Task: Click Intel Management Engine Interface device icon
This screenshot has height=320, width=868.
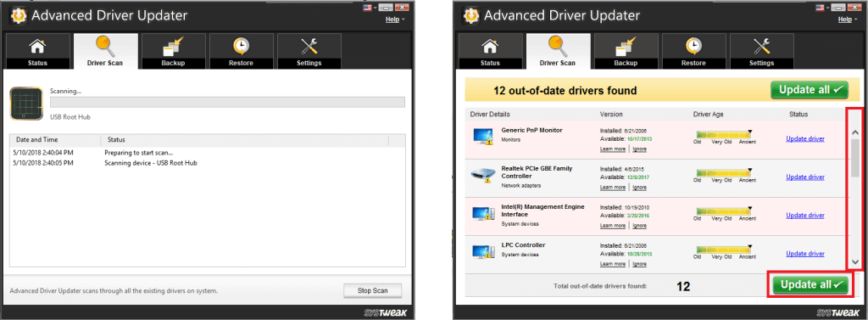Action: (x=484, y=214)
